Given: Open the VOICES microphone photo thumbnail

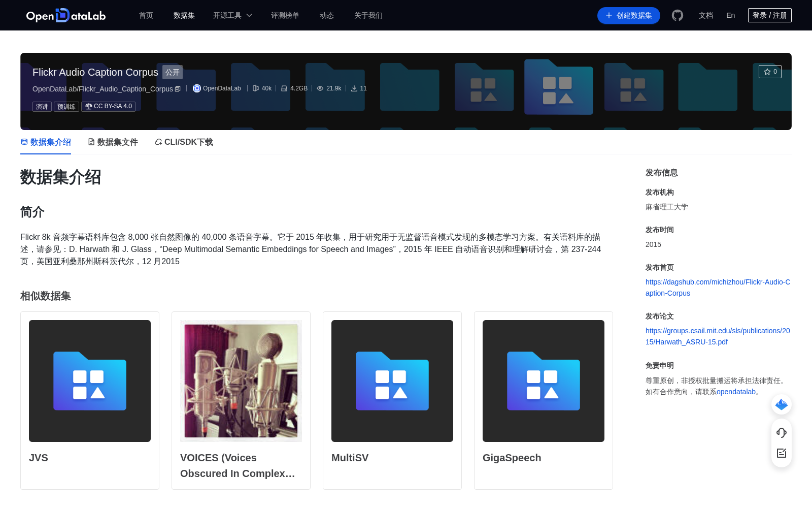Looking at the screenshot, I should [x=241, y=381].
